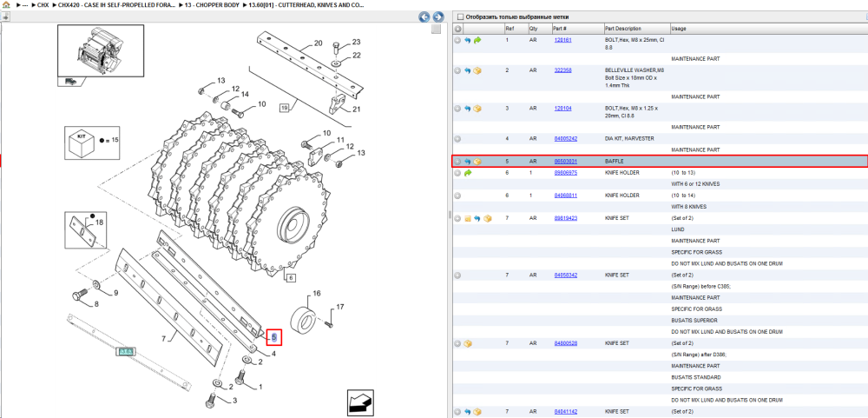This screenshot has height=418, width=868.
Task: Click the machine thumbnail image in diagram
Action: (101, 50)
